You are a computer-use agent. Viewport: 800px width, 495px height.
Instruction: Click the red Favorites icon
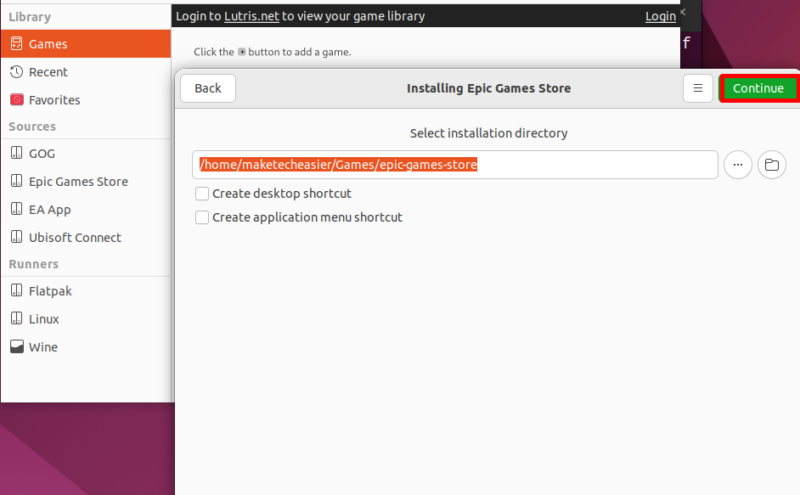16,100
